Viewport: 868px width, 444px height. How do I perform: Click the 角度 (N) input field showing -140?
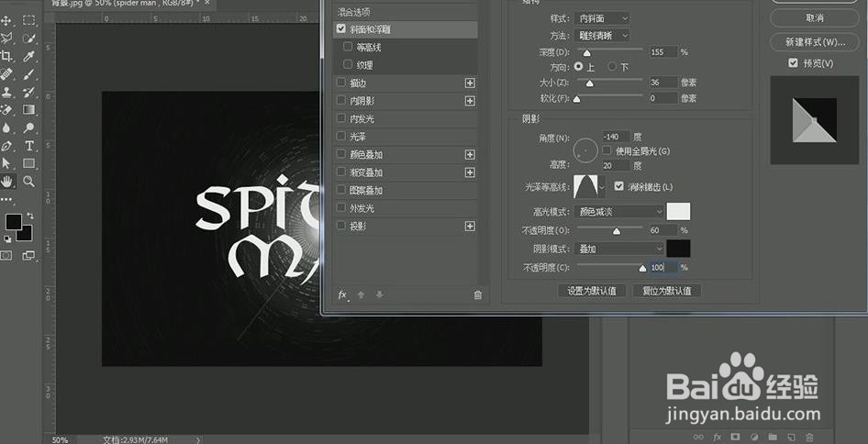pyautogui.click(x=617, y=136)
